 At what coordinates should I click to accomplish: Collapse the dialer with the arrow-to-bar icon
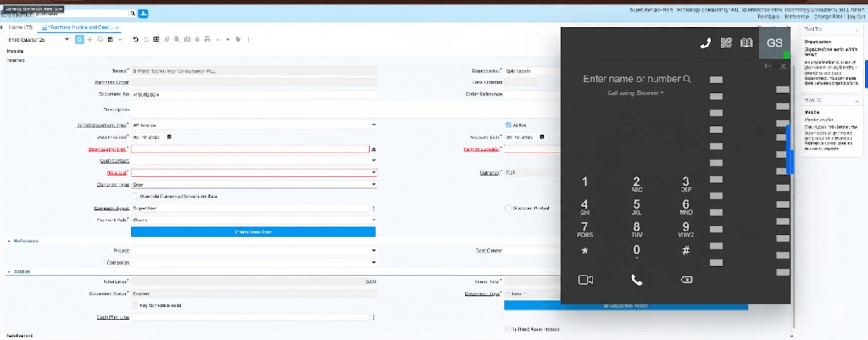click(x=768, y=66)
